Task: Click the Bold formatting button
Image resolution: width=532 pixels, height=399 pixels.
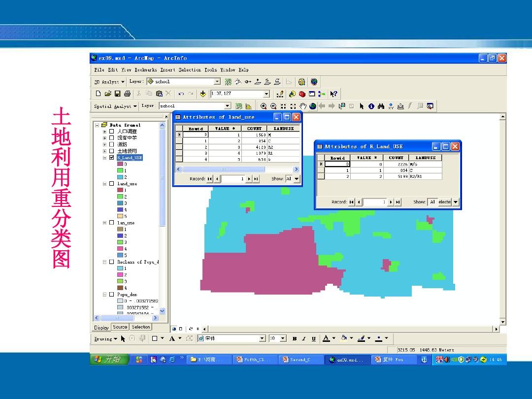Action: 295,338
